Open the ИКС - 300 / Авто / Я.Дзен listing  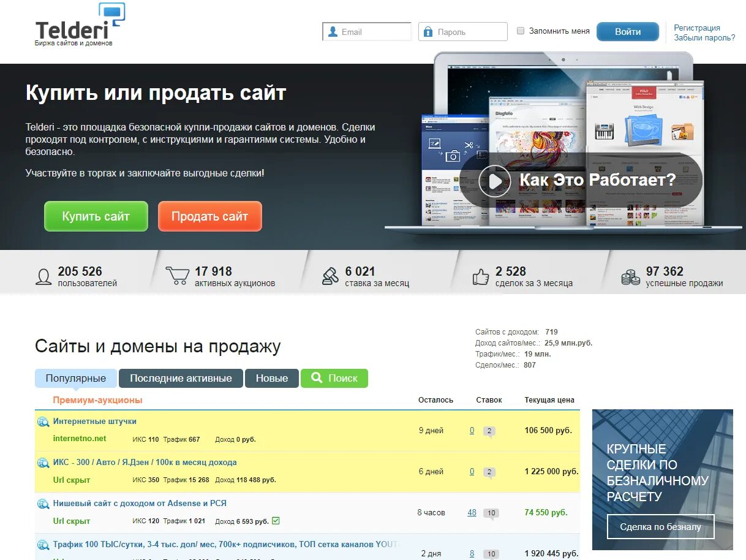coord(145,463)
